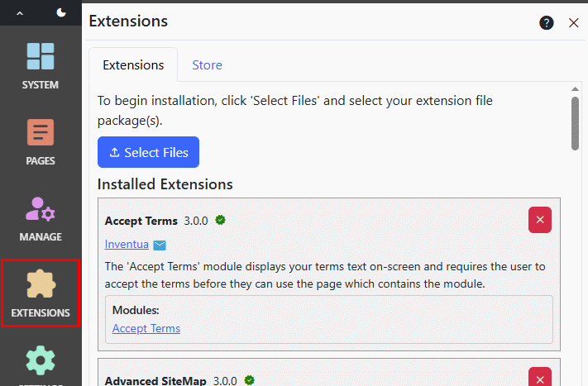Click the verified badge beside Advanced SiteMap
The width and height of the screenshot is (588, 386).
coord(249,380)
